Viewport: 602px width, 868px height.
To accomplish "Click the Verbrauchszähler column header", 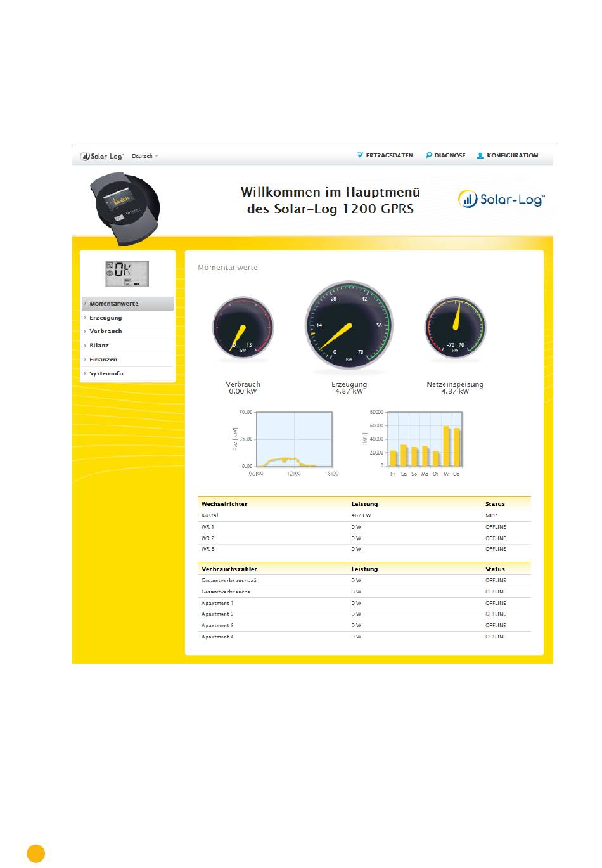I will (229, 569).
